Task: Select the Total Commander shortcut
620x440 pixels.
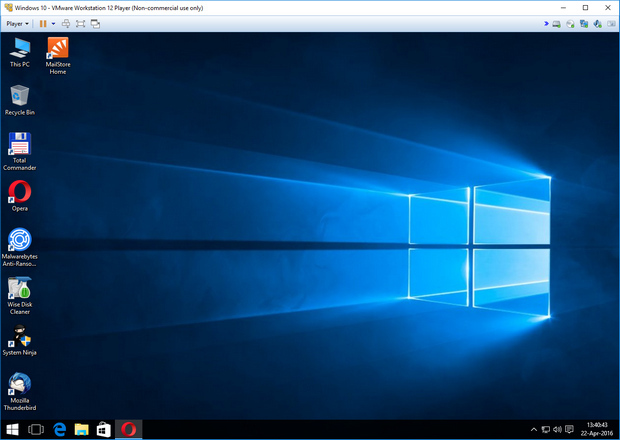Action: click(20, 152)
